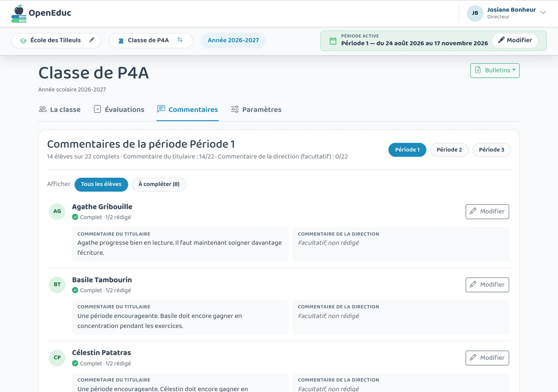Click the speech bubble icon of Commentaires
Viewport: 558px width, 392px height.
point(161,109)
